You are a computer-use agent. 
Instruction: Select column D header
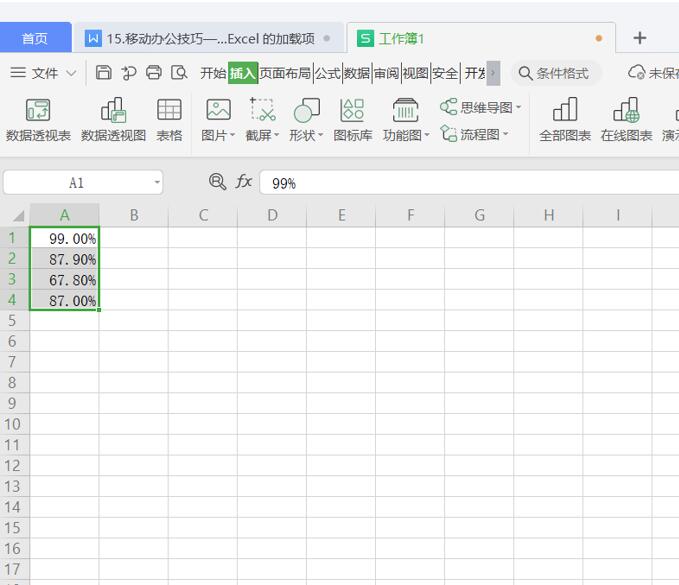click(x=272, y=215)
